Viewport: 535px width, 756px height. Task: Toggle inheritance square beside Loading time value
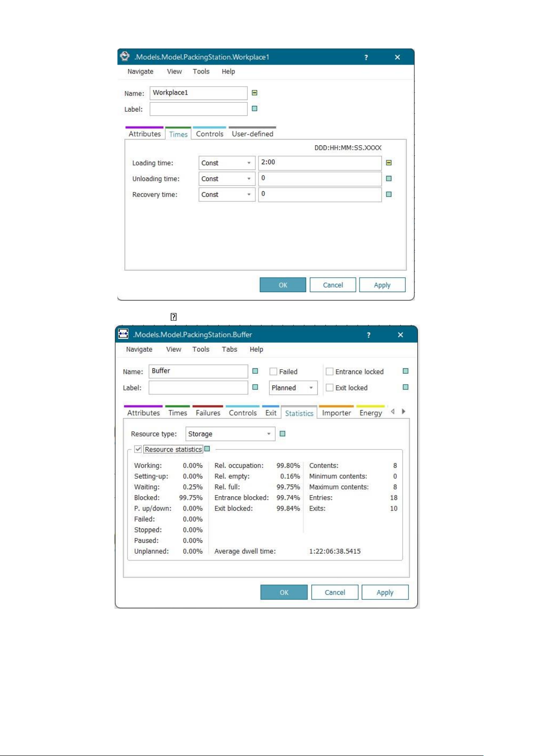tap(389, 163)
